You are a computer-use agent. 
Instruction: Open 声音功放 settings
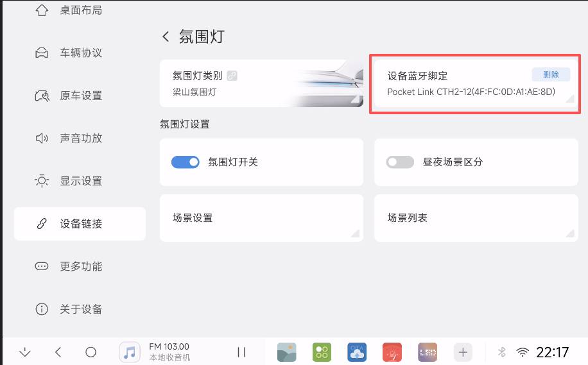(x=80, y=139)
